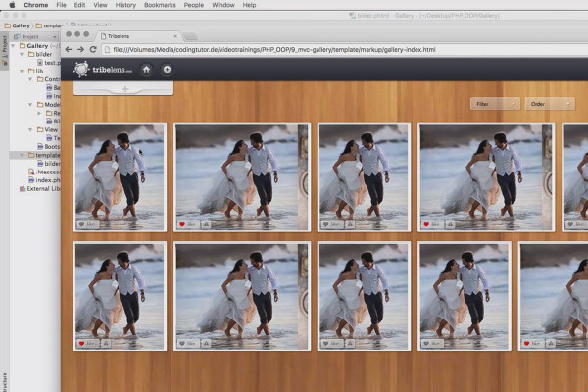Image resolution: width=588 pixels, height=392 pixels.
Task: Go back with browser back arrow
Action: pyautogui.click(x=69, y=50)
